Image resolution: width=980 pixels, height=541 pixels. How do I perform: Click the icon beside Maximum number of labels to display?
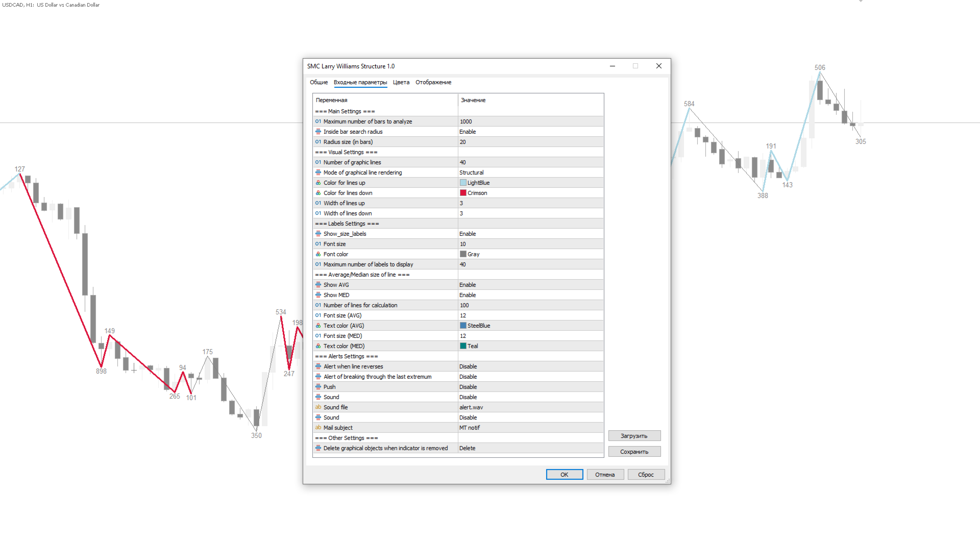click(x=318, y=264)
